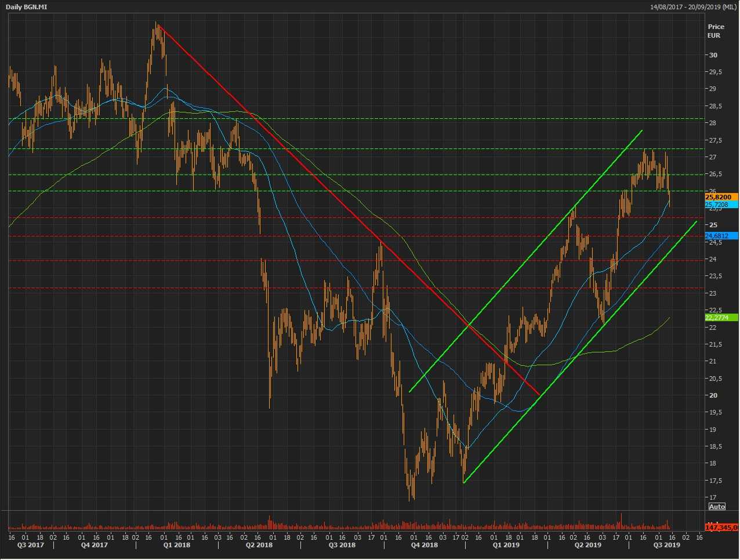The height and width of the screenshot is (560, 740).
Task: Click the bold 20 price axis label
Action: click(x=713, y=395)
